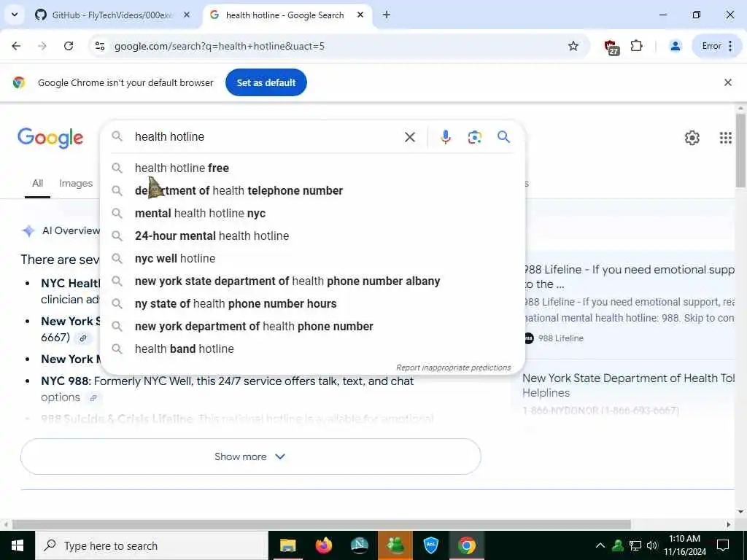Image resolution: width=747 pixels, height=560 pixels.
Task: Open the green people taskbar app
Action: click(x=395, y=545)
